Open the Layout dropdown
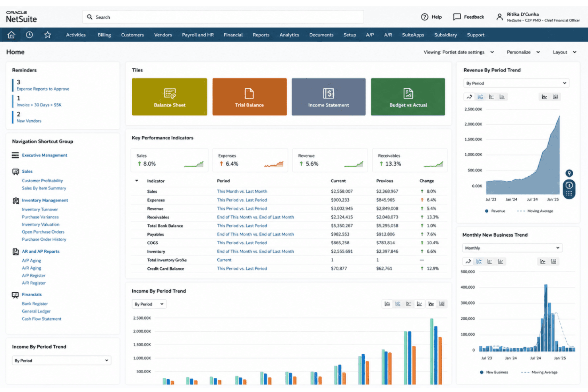This screenshot has width=588, height=392. pyautogui.click(x=565, y=52)
